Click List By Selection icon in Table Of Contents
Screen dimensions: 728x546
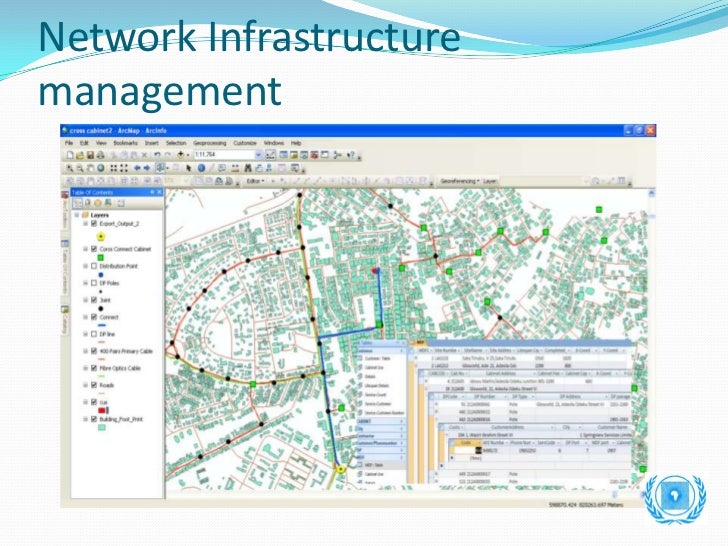tap(108, 203)
